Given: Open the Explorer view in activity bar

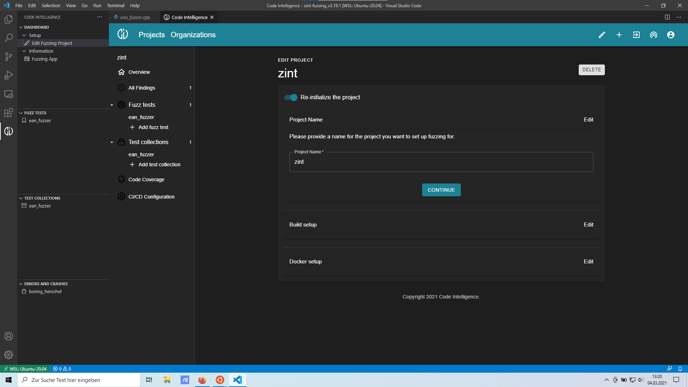Looking at the screenshot, I should (8, 19).
